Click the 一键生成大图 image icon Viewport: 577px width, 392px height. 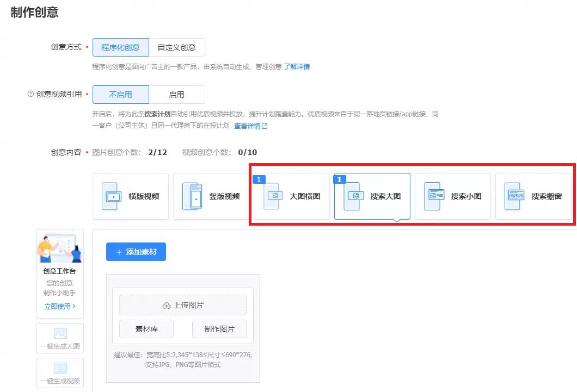coord(60,334)
